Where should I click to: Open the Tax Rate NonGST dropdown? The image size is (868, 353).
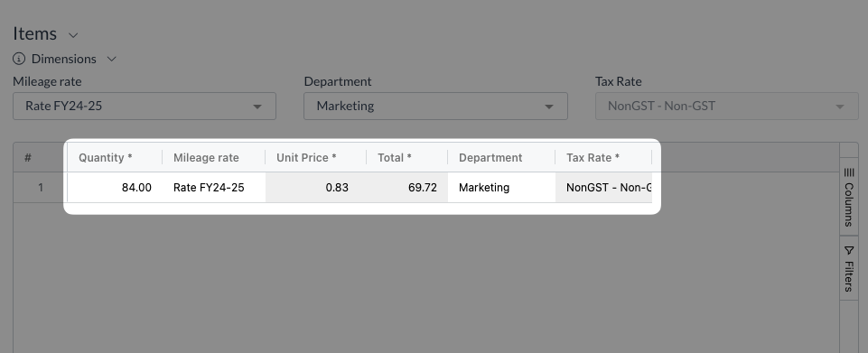727,106
